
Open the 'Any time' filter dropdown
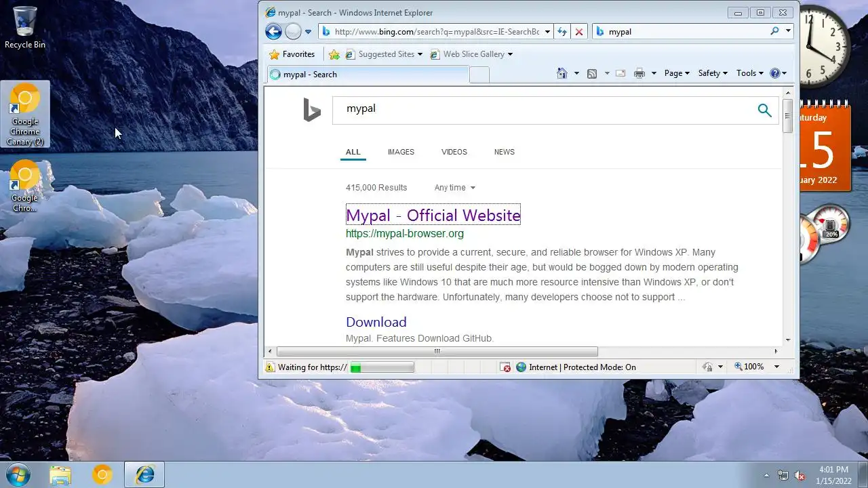coord(454,188)
